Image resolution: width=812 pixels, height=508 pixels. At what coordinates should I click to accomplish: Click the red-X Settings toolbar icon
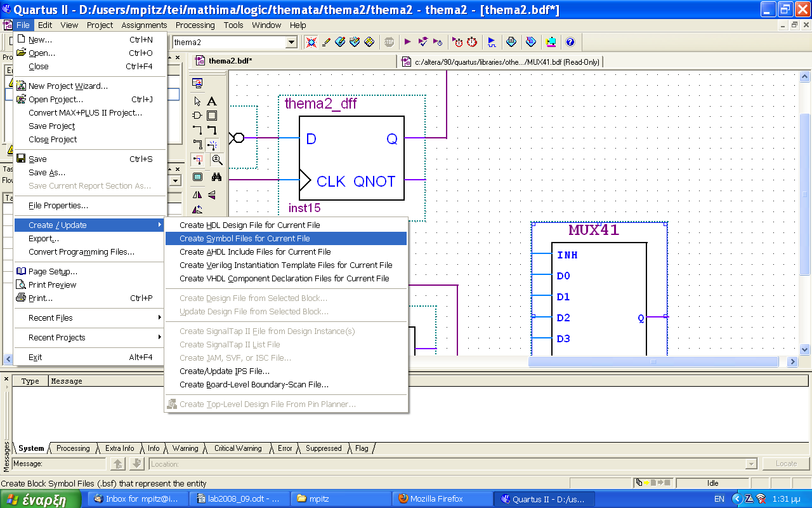(311, 42)
